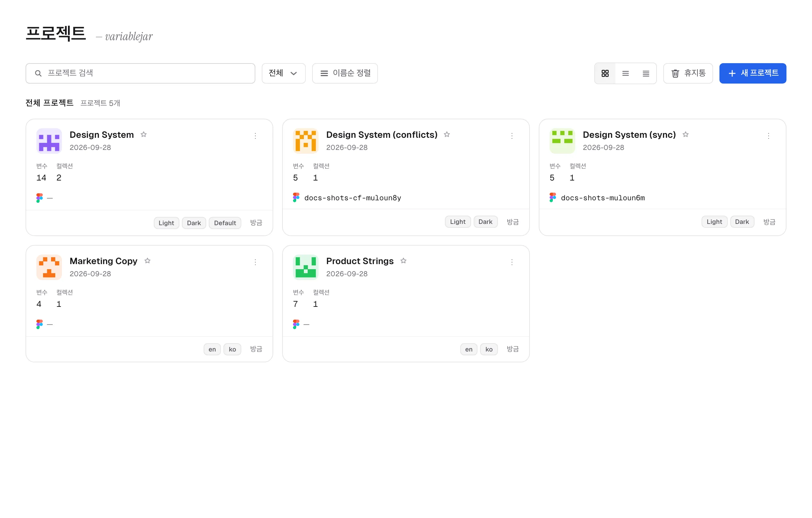812x518 pixels.
Task: Open the Product Strings project title
Action: coord(360,261)
